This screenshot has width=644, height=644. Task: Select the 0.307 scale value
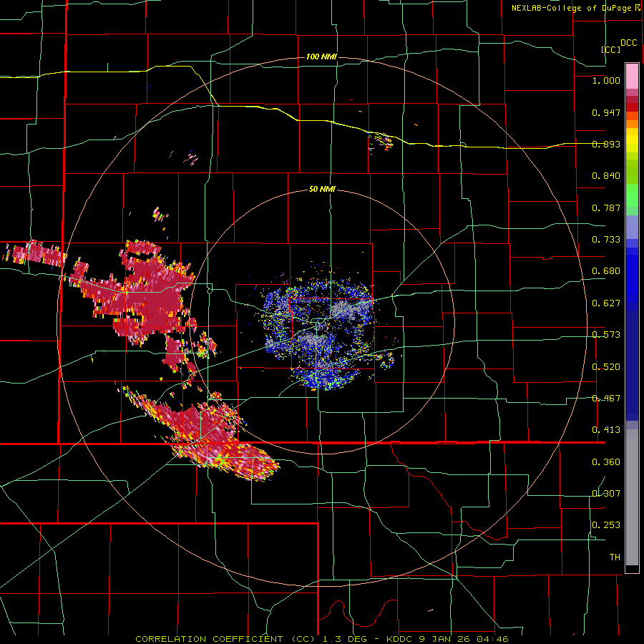point(606,494)
